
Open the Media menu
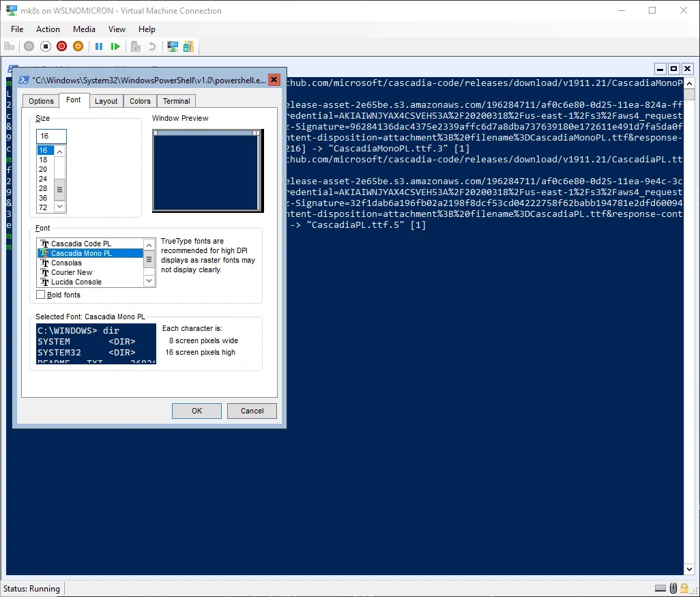click(x=84, y=29)
